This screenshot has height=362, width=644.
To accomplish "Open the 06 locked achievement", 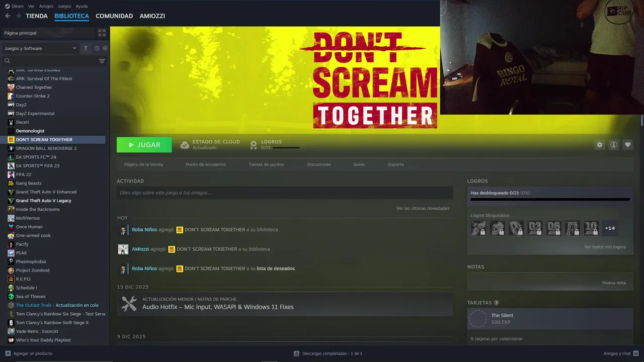I will pyautogui.click(x=553, y=228).
